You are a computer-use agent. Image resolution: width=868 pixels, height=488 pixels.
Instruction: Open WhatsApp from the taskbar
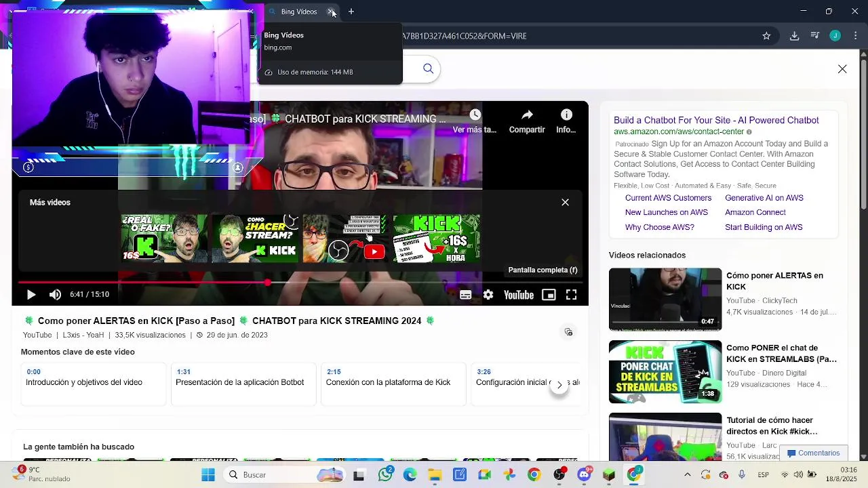tap(385, 475)
